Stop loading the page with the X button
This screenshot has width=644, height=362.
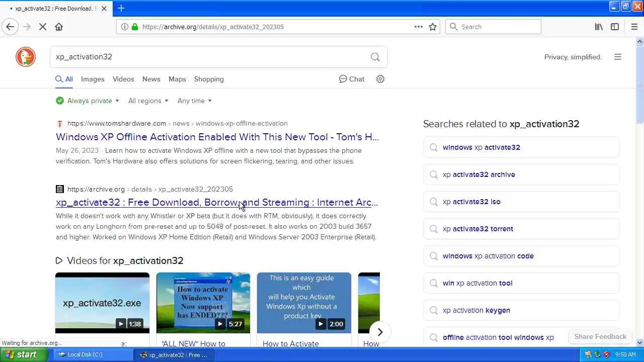click(x=43, y=27)
